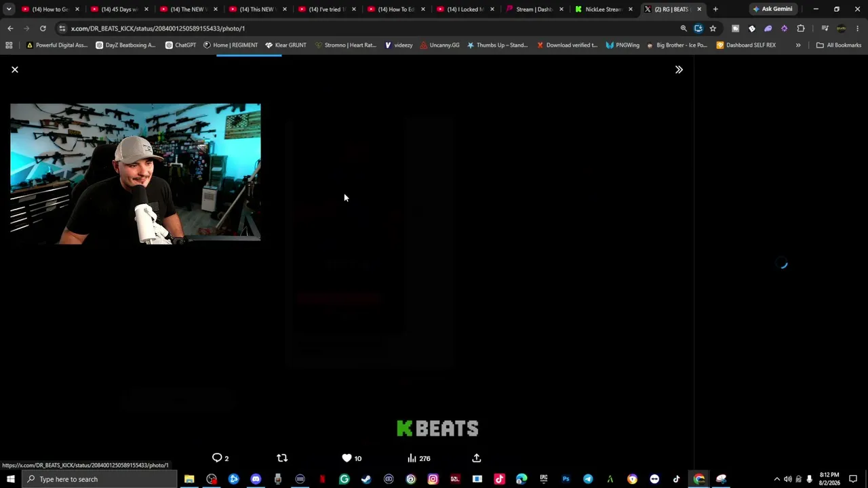Open Telegram from the taskbar
Image resolution: width=868 pixels, height=488 pixels.
coord(588,479)
